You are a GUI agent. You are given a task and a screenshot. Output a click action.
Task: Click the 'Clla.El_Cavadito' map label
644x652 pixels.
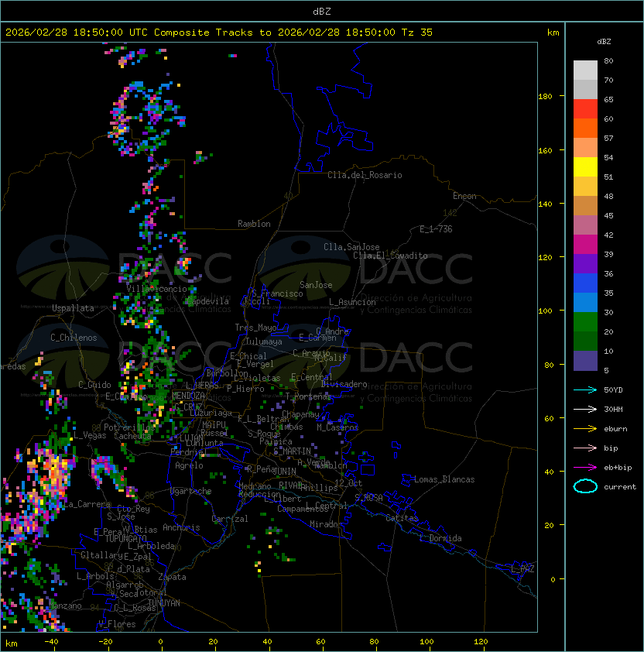[390, 256]
